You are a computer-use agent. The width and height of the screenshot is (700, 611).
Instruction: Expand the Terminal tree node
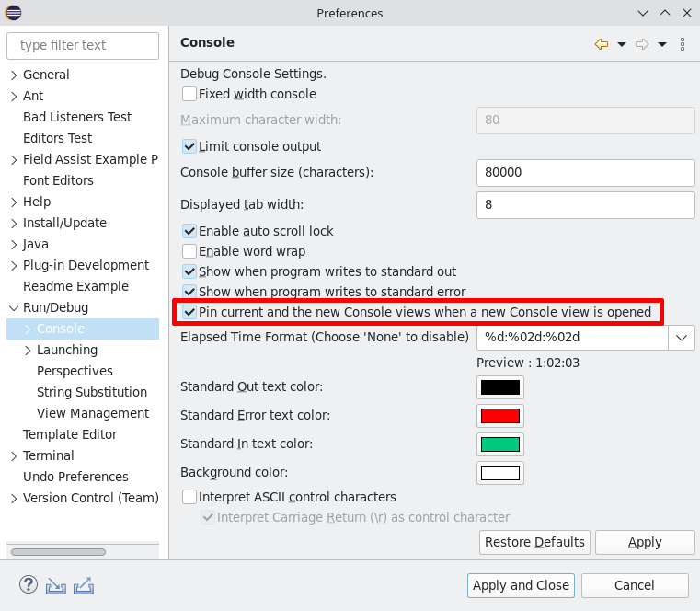tap(14, 456)
